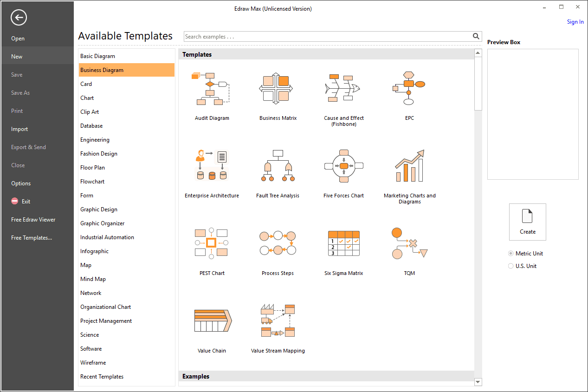Click the Create button

click(528, 222)
